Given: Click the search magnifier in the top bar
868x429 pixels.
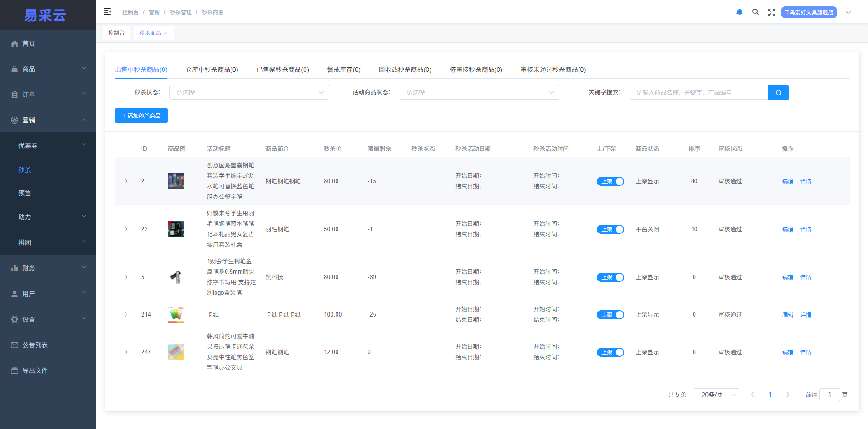Looking at the screenshot, I should [x=756, y=12].
